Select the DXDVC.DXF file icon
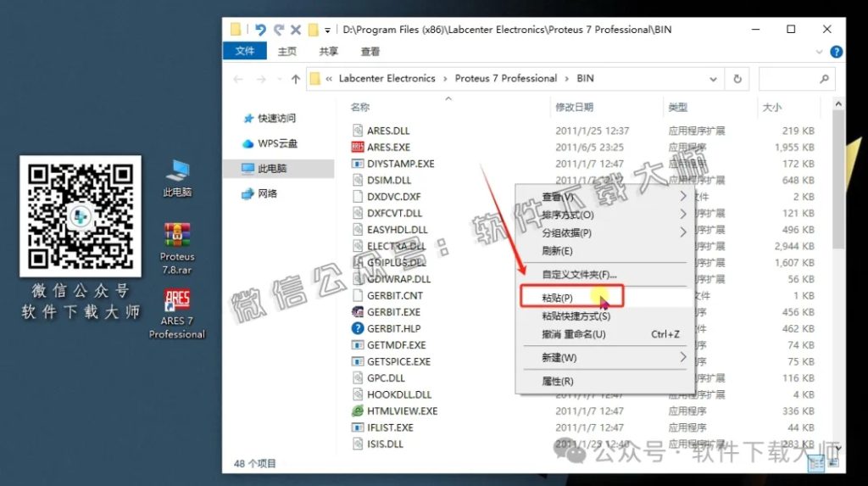The image size is (868, 486). tap(358, 197)
